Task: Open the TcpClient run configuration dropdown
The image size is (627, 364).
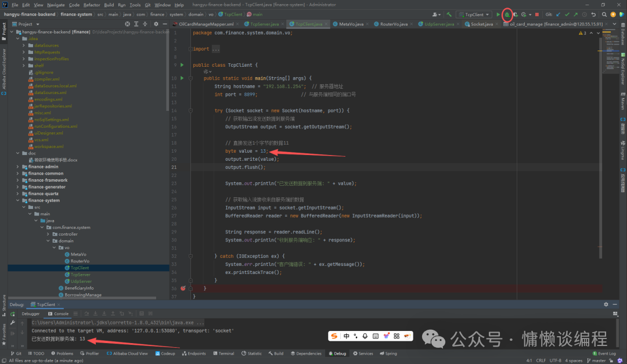Action: tap(474, 15)
